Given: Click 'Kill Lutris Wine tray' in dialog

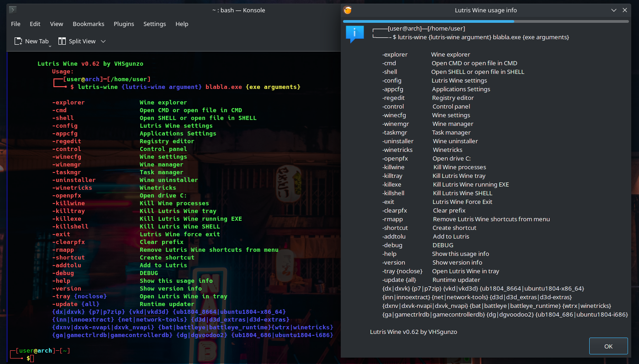Looking at the screenshot, I should pyautogui.click(x=459, y=176).
